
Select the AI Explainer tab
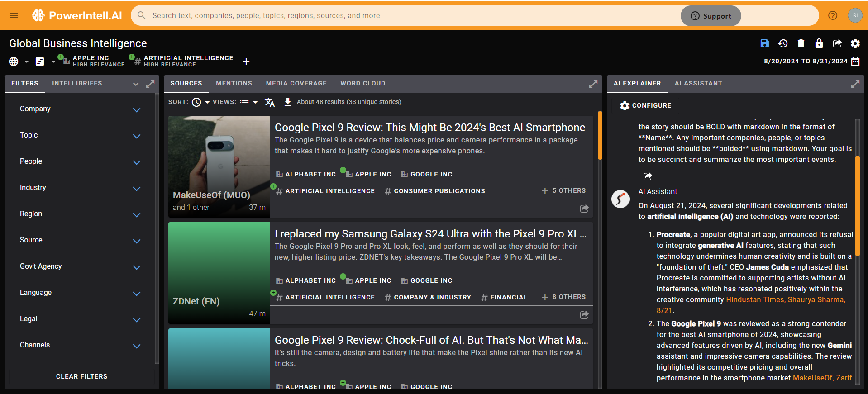[637, 84]
